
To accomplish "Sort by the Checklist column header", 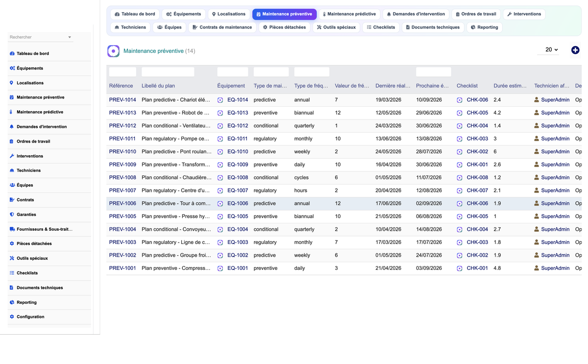I will [467, 86].
